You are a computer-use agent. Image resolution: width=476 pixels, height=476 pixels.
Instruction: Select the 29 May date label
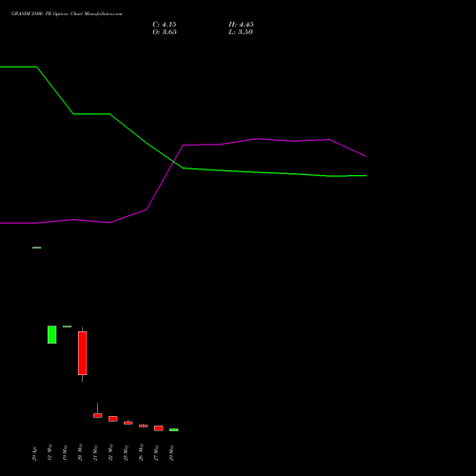pos(171,453)
